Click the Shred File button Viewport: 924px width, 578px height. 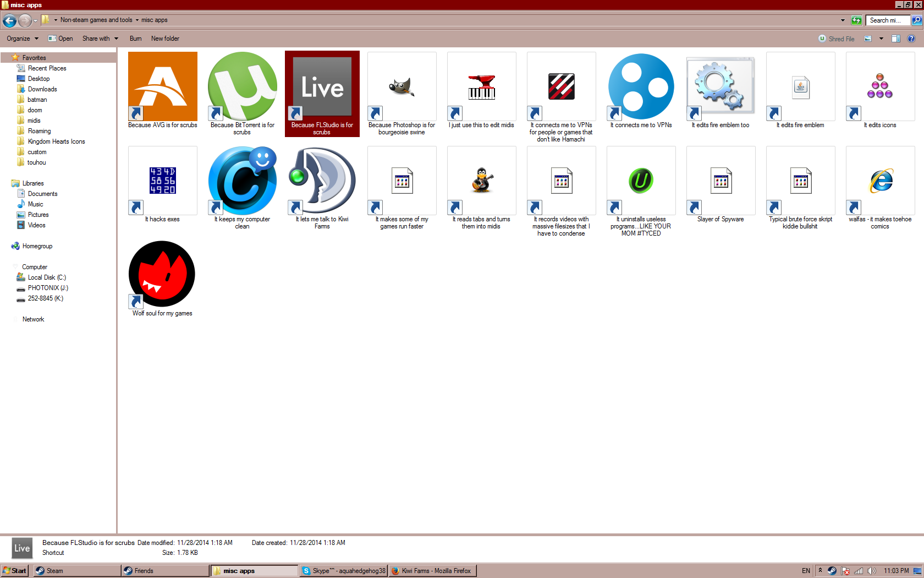837,39
